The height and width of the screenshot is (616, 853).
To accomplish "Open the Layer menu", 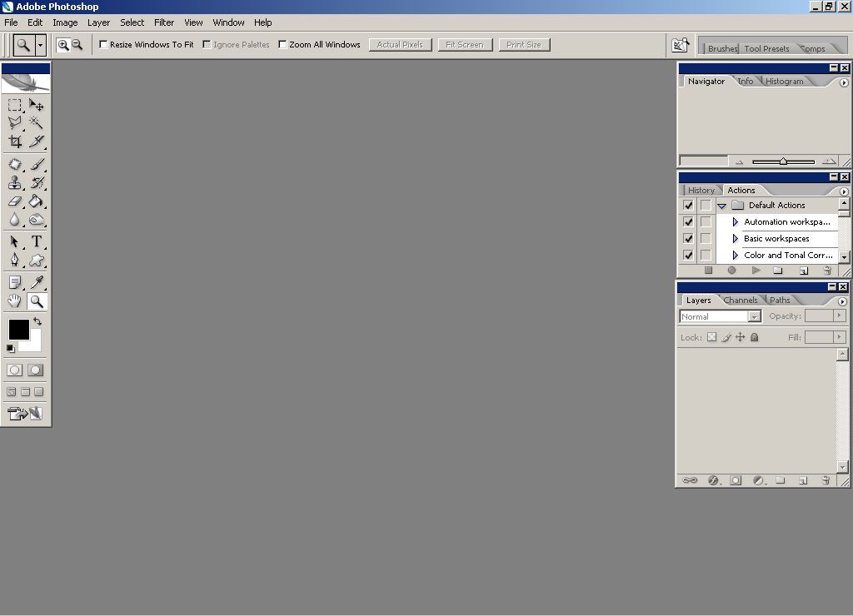I will pyautogui.click(x=98, y=22).
